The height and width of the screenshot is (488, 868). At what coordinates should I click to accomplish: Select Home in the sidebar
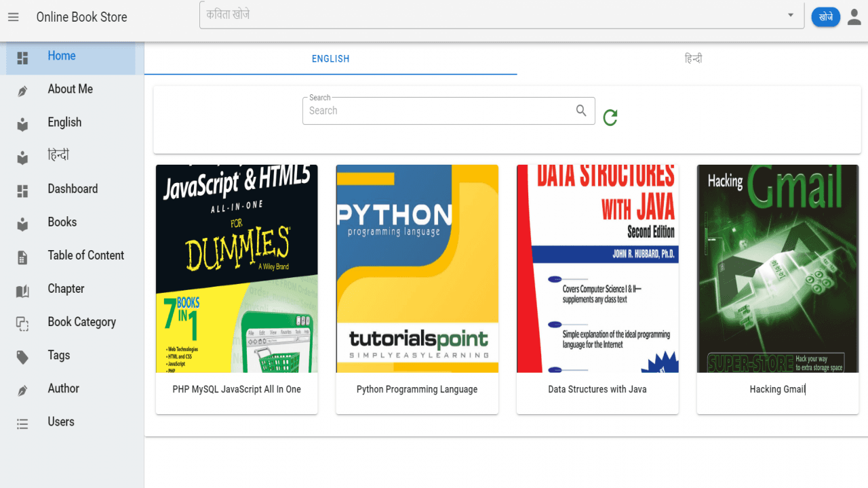[71, 58]
